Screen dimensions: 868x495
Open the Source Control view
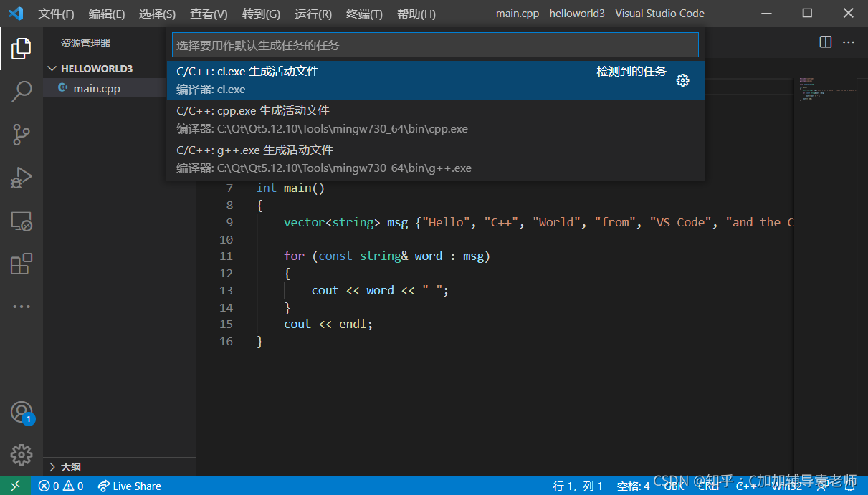[22, 134]
